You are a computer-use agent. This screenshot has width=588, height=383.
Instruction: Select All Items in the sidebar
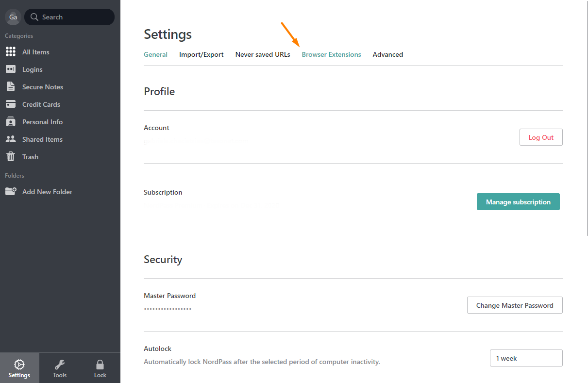36,51
